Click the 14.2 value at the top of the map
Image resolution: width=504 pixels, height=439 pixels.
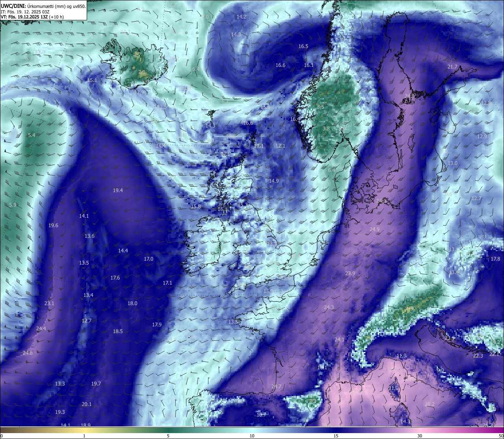click(241, 17)
